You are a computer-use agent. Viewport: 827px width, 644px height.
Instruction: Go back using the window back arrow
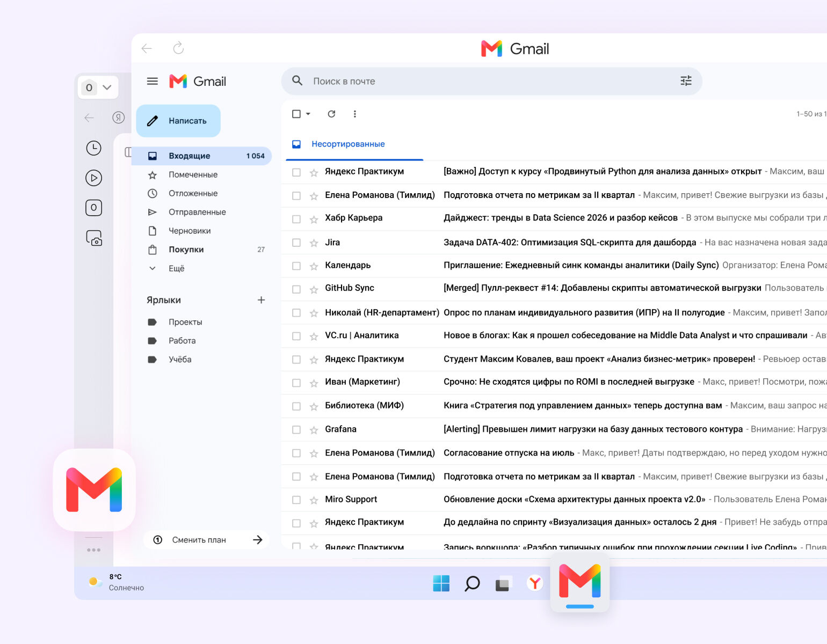147,48
